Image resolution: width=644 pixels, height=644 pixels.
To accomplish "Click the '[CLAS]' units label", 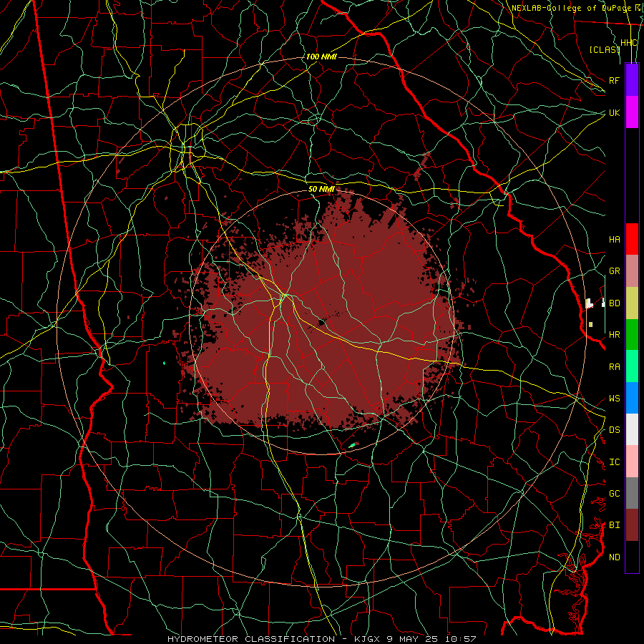I will point(605,49).
